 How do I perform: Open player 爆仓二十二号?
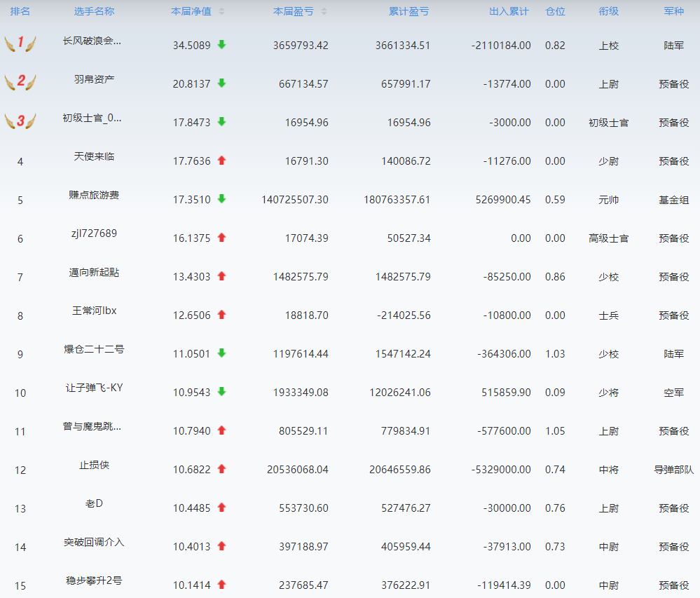[94, 349]
